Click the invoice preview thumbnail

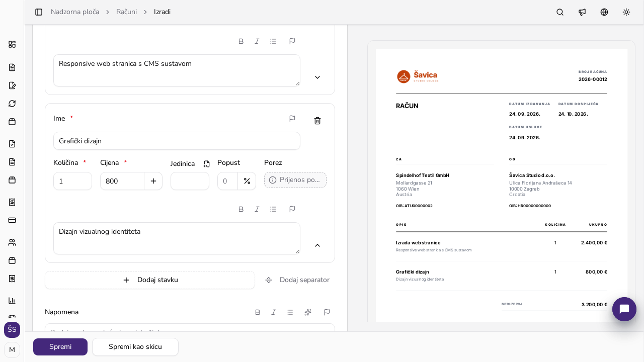(502, 185)
